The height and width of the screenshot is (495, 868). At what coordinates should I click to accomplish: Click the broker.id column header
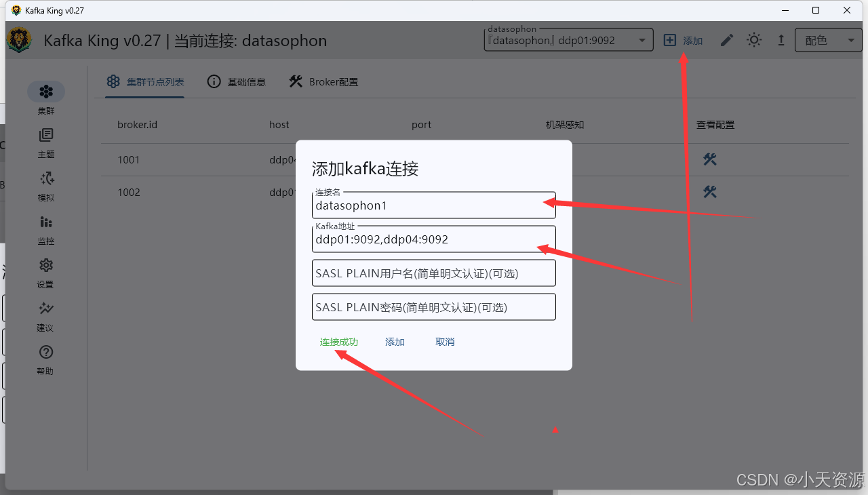coord(138,125)
